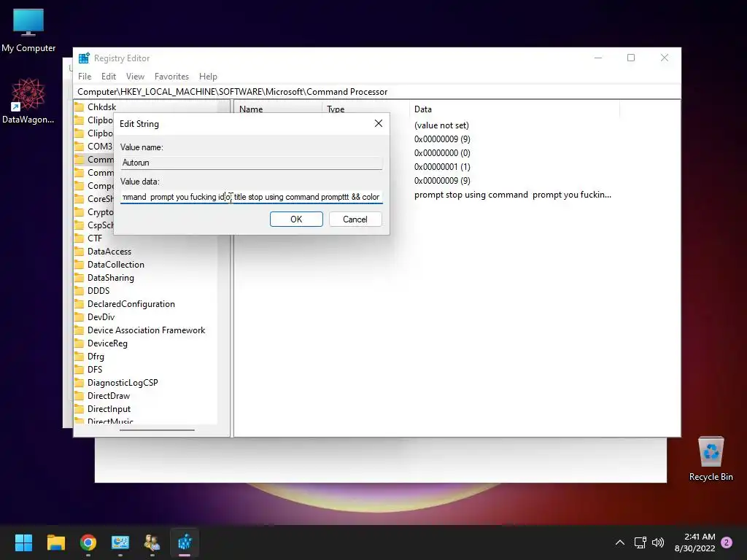
Task: Click the DFS folder icon
Action: click(x=79, y=370)
